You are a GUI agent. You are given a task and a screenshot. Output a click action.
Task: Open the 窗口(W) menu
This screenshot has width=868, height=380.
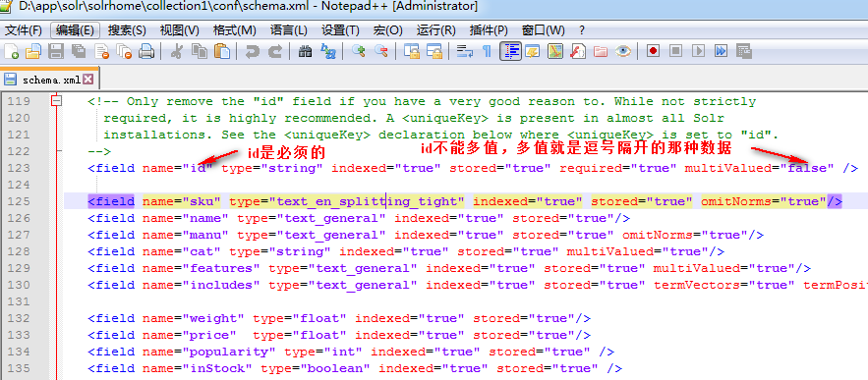[x=543, y=29]
